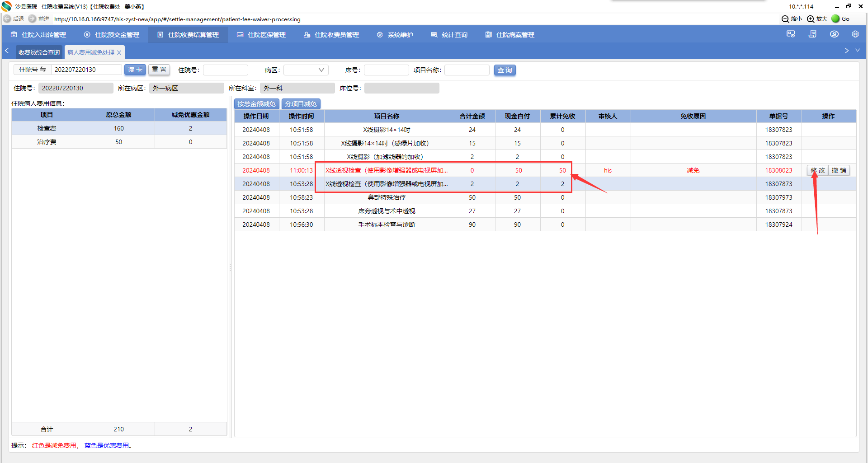
Task: Click the 操作日期 column header
Action: [256, 116]
